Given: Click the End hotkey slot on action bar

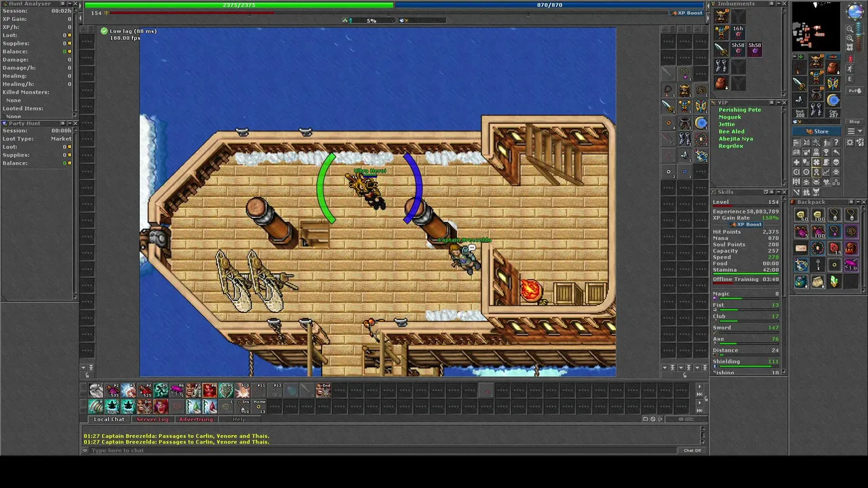Looking at the screenshot, I should [324, 390].
